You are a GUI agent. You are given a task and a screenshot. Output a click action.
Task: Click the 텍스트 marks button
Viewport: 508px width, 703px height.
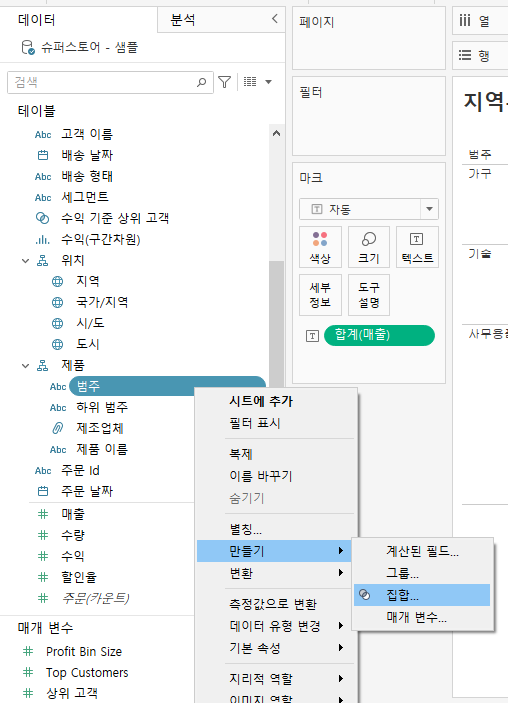(417, 247)
